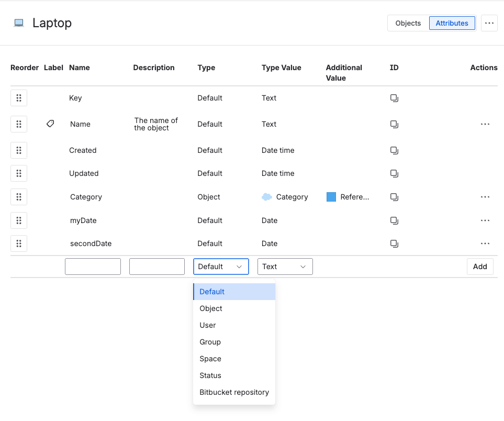Click the 'Key' attribute name

(75, 98)
